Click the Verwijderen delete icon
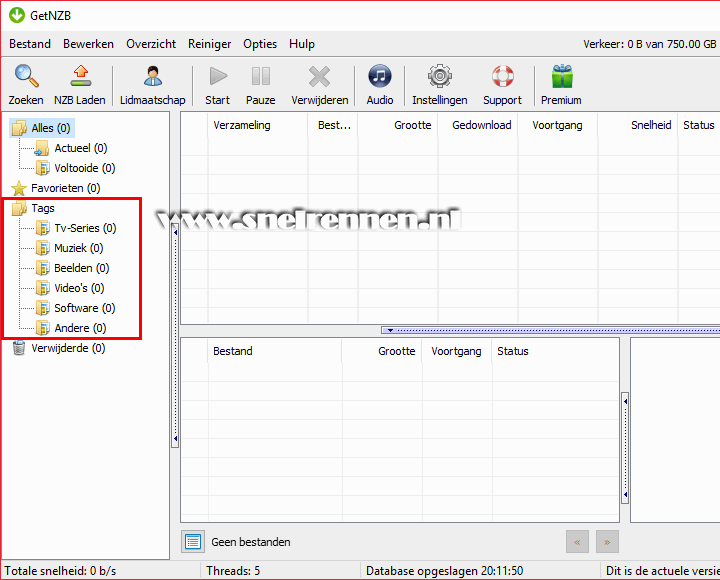 pyautogui.click(x=320, y=76)
